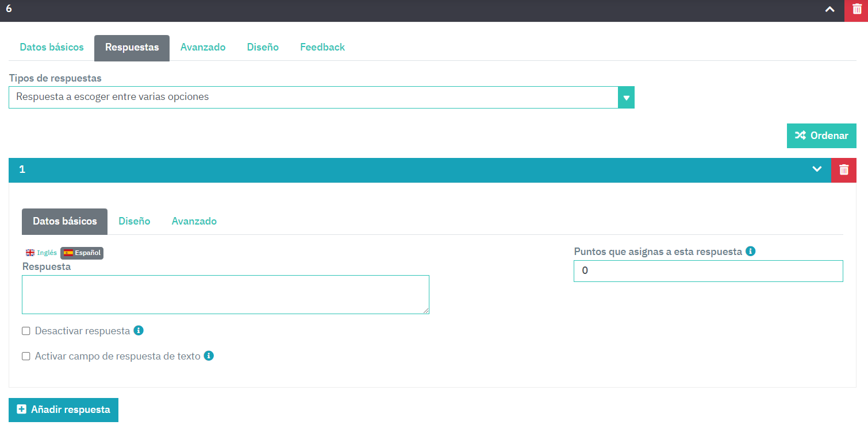The width and height of the screenshot is (868, 429).
Task: Enable Desactivar respuesta checkbox
Action: 26,331
